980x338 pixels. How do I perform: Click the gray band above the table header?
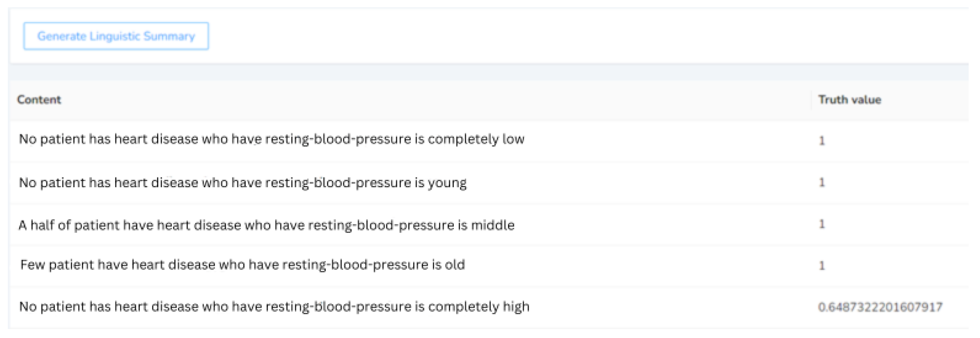[x=487, y=72]
